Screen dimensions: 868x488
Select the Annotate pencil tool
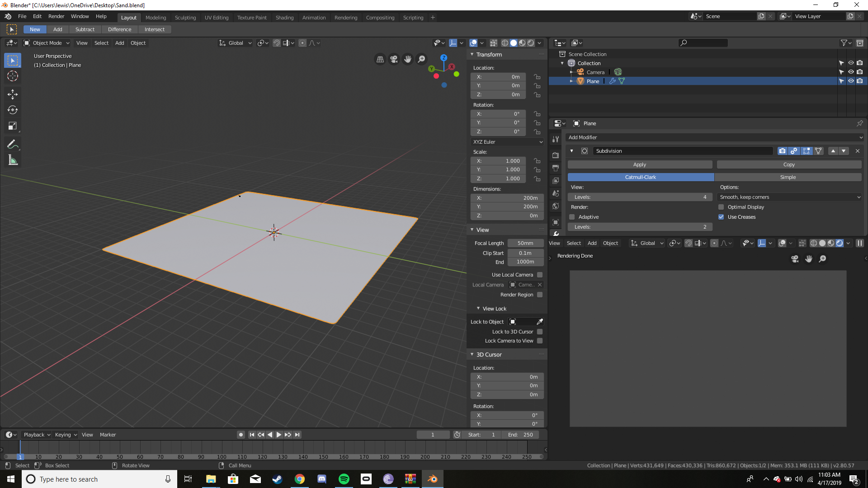tap(13, 145)
